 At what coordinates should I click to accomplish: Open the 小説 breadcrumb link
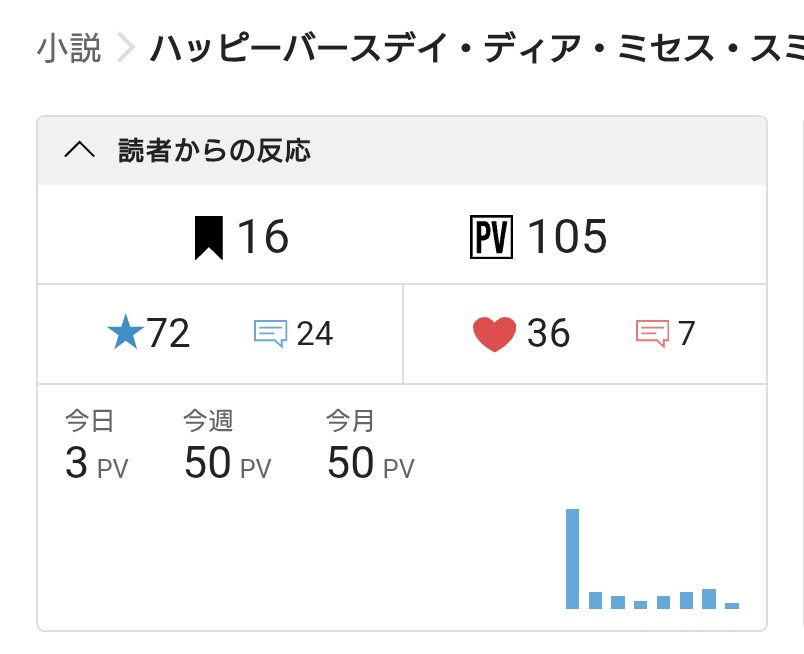[x=70, y=48]
